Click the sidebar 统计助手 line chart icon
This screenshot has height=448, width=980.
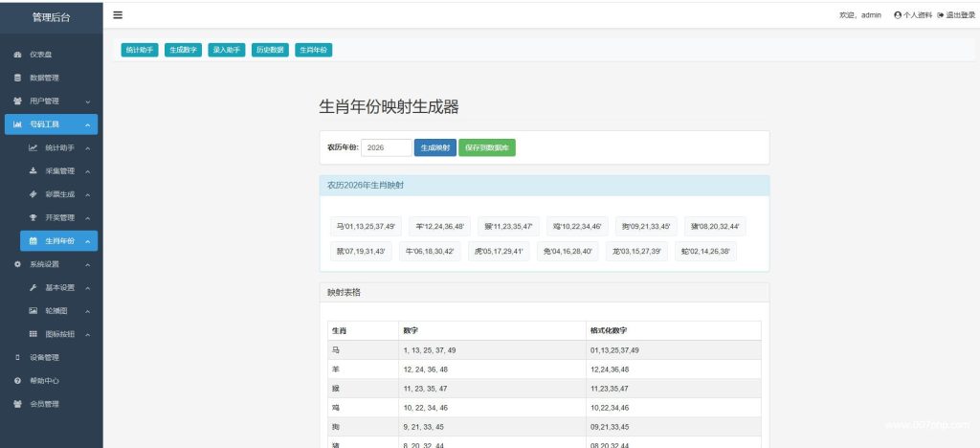pos(33,148)
